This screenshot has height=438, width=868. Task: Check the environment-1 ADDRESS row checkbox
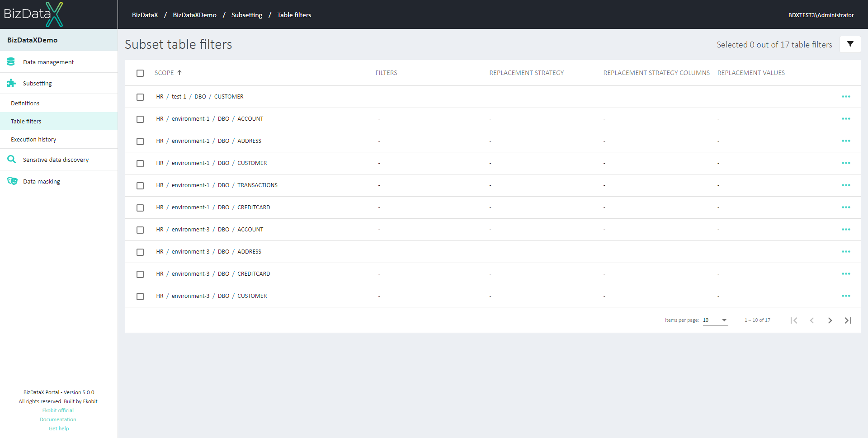pyautogui.click(x=140, y=141)
